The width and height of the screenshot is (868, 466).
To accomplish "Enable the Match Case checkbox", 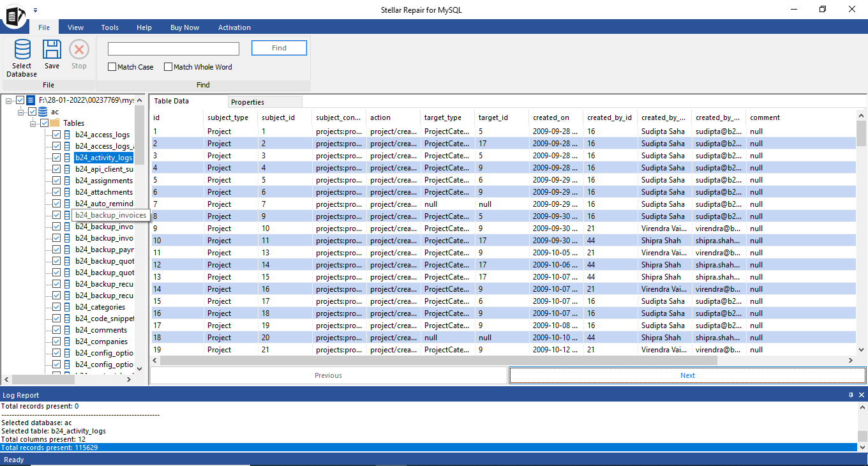I will tap(112, 67).
